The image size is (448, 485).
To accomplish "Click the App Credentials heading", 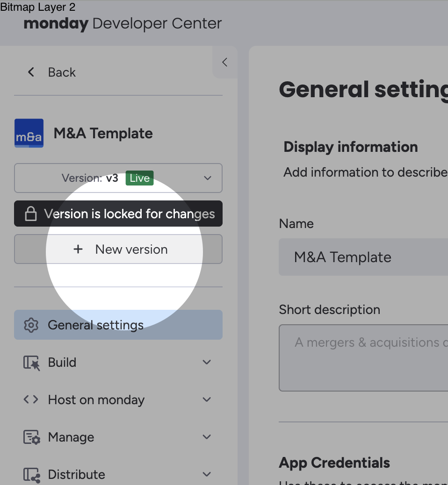I will [x=334, y=463].
